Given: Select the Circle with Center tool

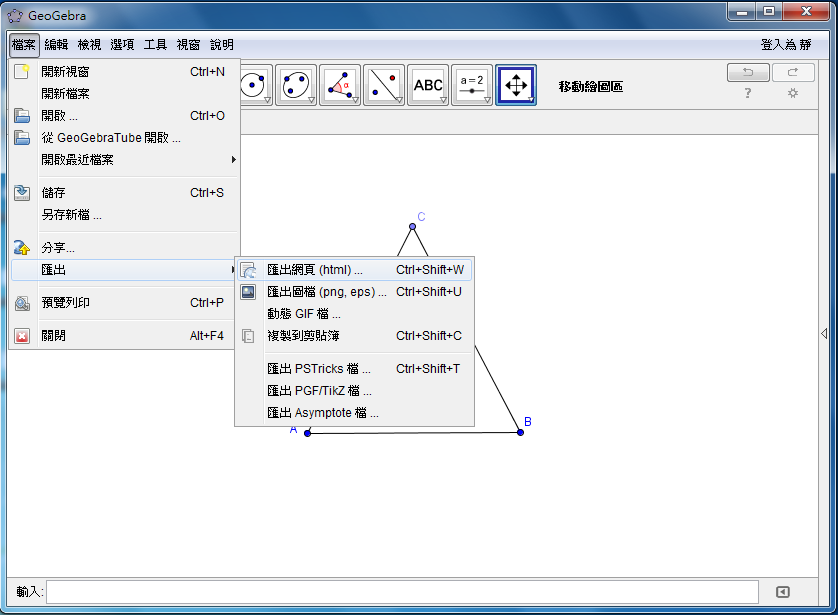Looking at the screenshot, I should tap(255, 85).
